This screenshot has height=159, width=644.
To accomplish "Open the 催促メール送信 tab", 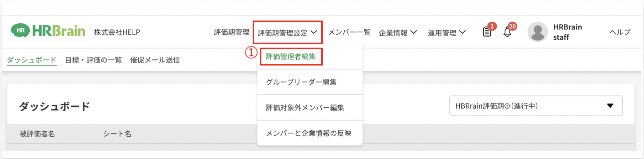I will tap(155, 60).
